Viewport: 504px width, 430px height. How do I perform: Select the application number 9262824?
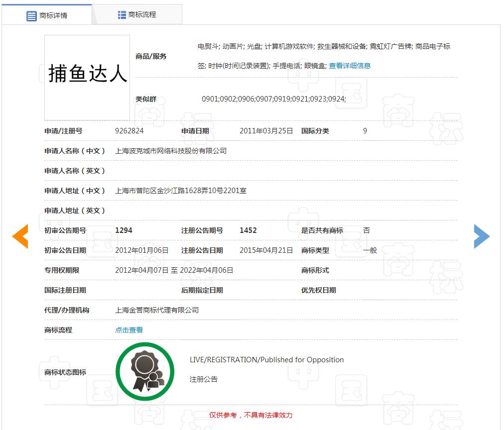click(131, 131)
